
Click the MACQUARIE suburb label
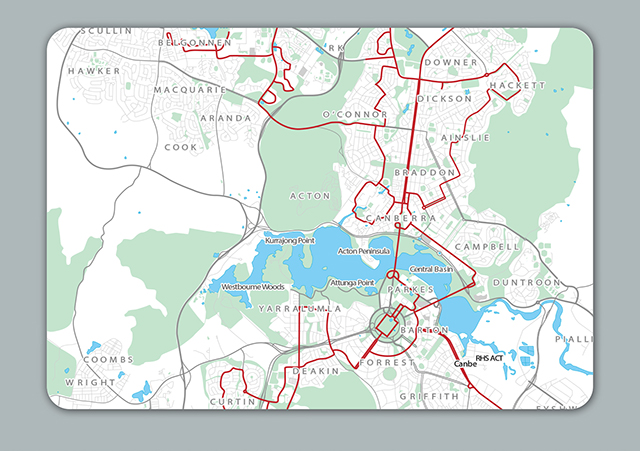click(x=190, y=89)
